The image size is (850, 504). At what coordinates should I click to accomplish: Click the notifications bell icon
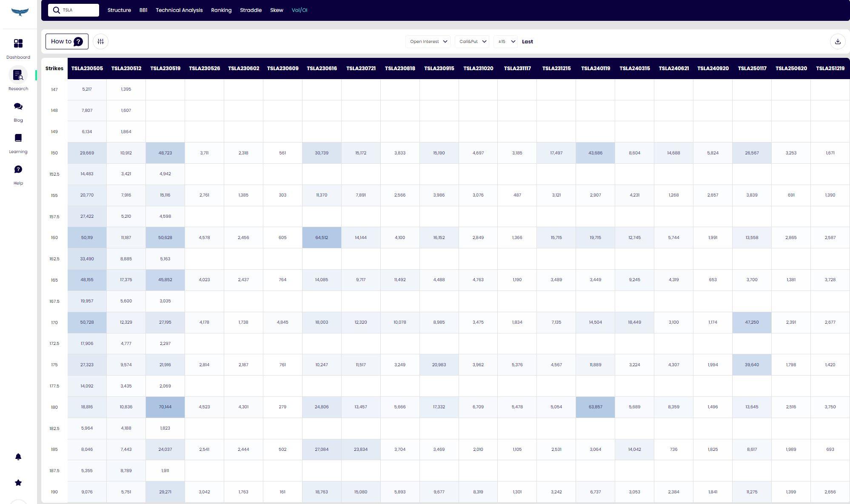tap(18, 457)
